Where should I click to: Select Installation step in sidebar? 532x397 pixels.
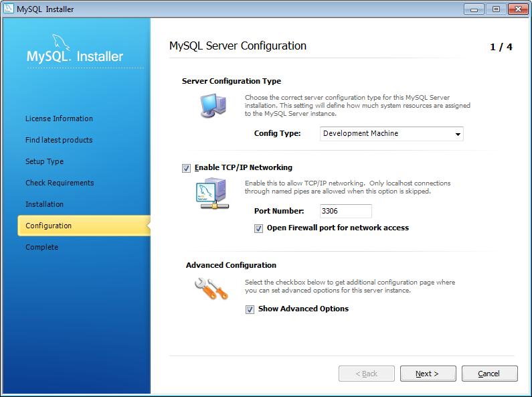click(44, 204)
